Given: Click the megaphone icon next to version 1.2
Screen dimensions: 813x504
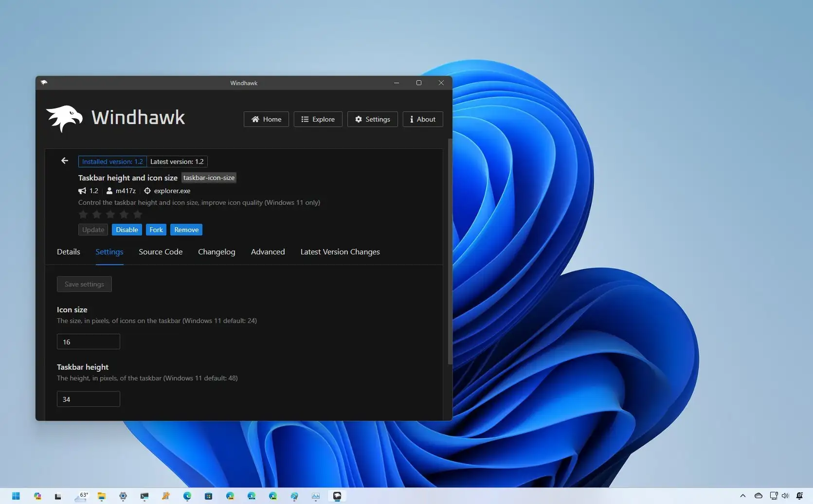Looking at the screenshot, I should 82,191.
